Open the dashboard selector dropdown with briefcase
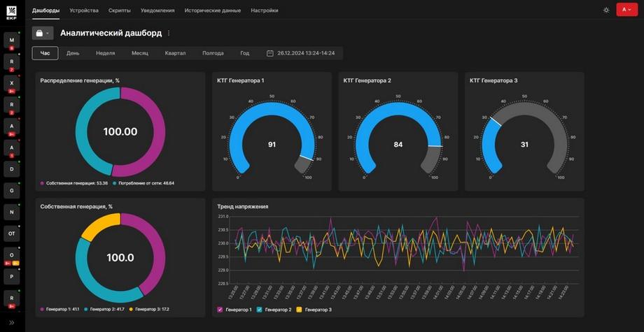Viewport: 644px width, 332px height. coord(43,34)
